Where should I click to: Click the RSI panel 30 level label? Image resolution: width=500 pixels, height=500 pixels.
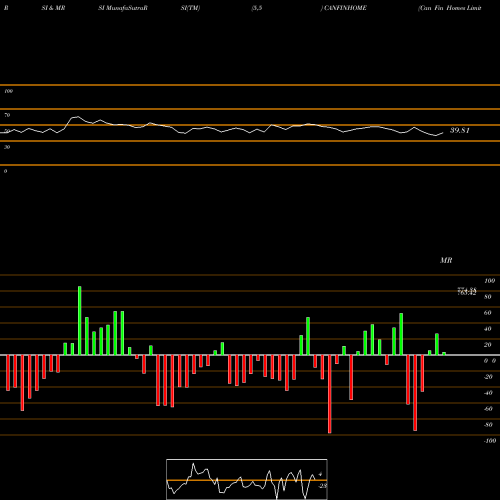point(7,147)
